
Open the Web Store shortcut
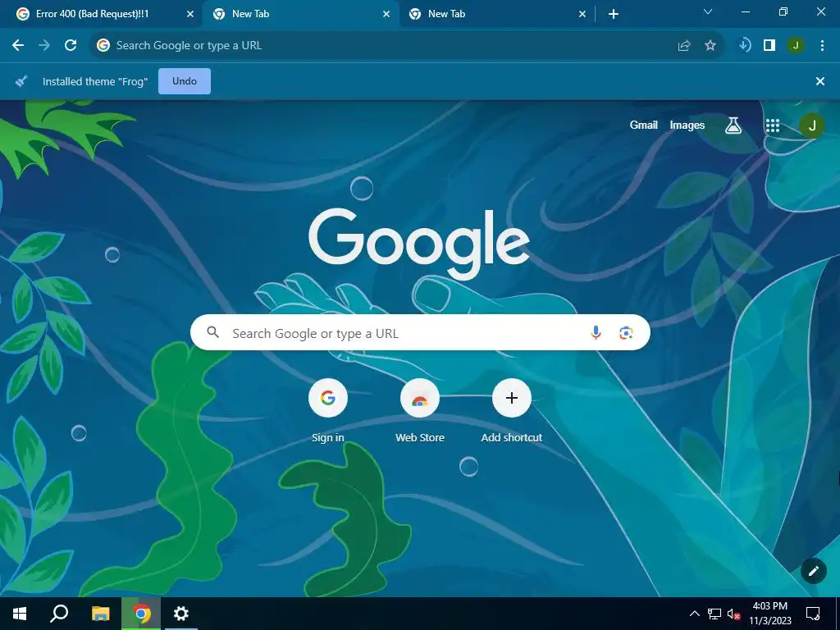tap(420, 411)
